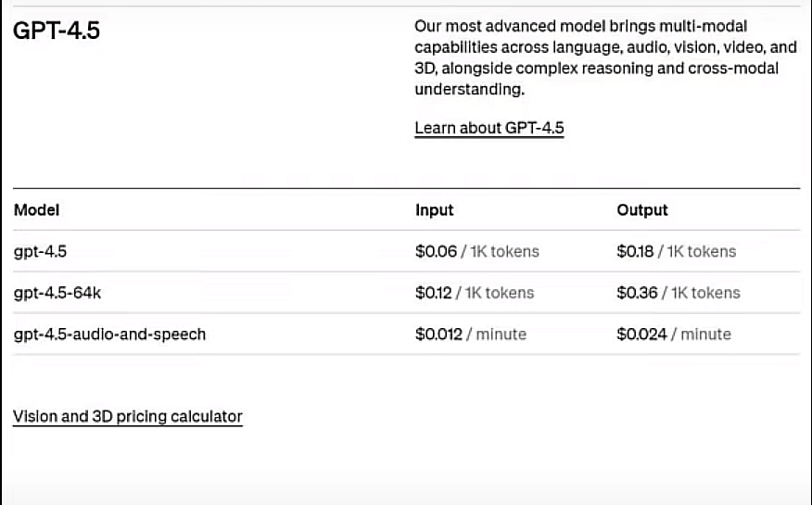Click the $0.12 input price for gpt-4.5-64k
This screenshot has height=505, width=812.
tap(434, 293)
